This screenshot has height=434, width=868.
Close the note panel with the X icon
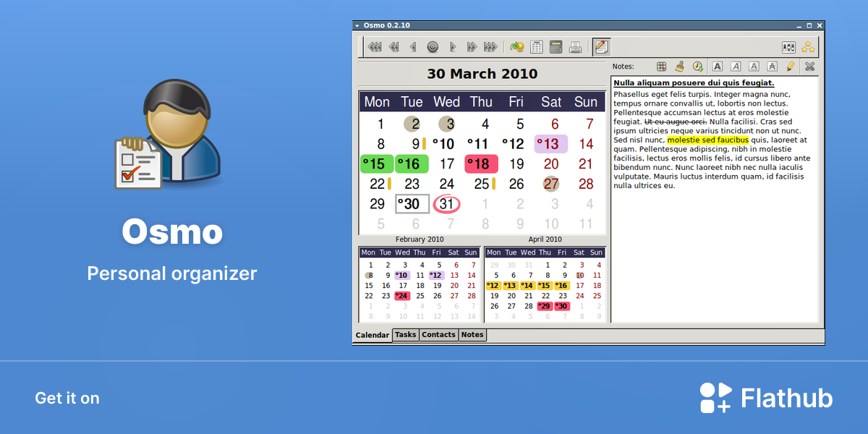810,67
